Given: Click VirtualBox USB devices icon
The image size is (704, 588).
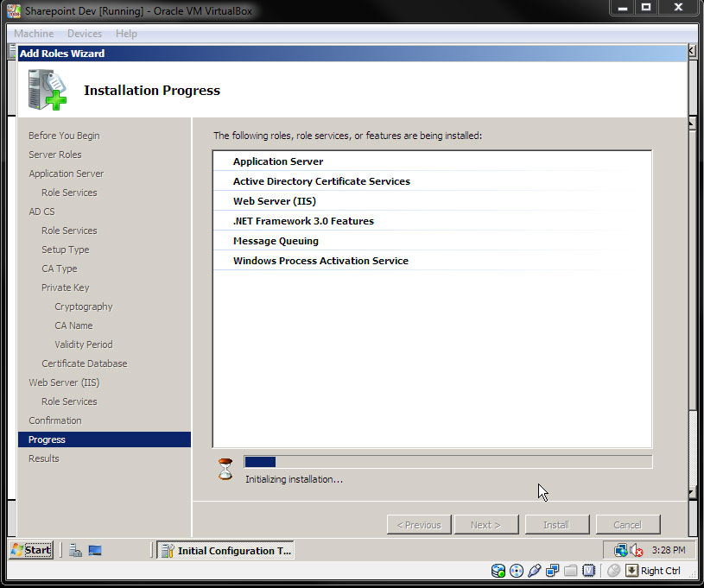Looking at the screenshot, I should click(535, 571).
